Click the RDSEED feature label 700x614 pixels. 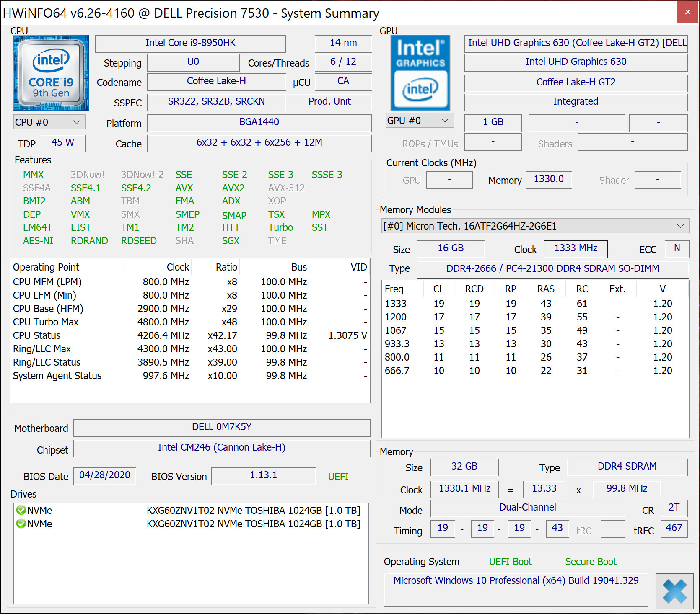click(x=139, y=241)
